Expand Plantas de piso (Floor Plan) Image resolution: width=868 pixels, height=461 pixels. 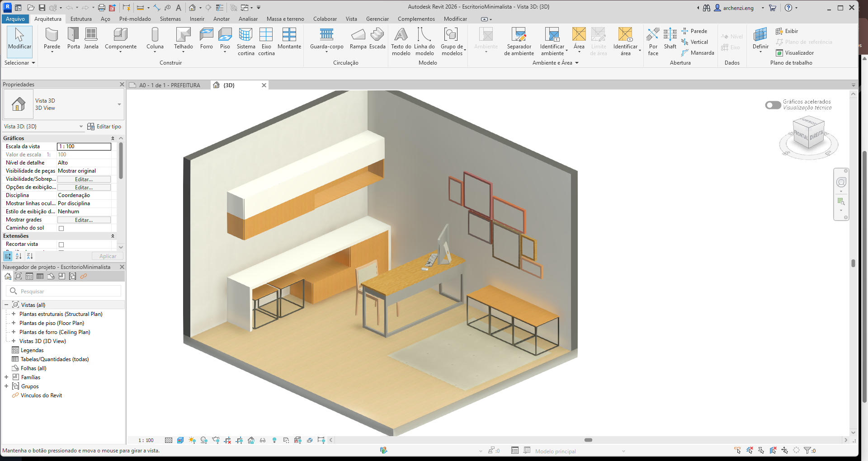pyautogui.click(x=14, y=323)
